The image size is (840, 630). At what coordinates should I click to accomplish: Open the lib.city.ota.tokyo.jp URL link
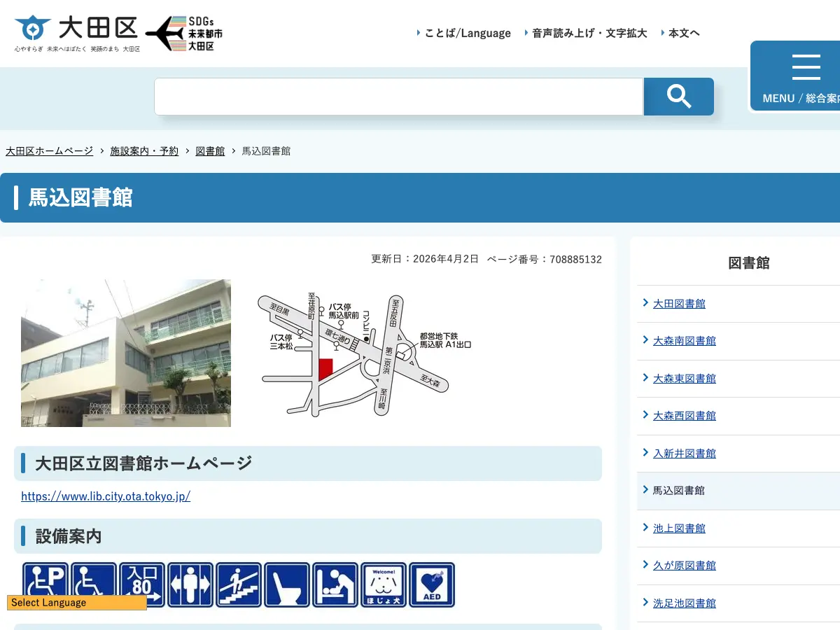(x=106, y=496)
